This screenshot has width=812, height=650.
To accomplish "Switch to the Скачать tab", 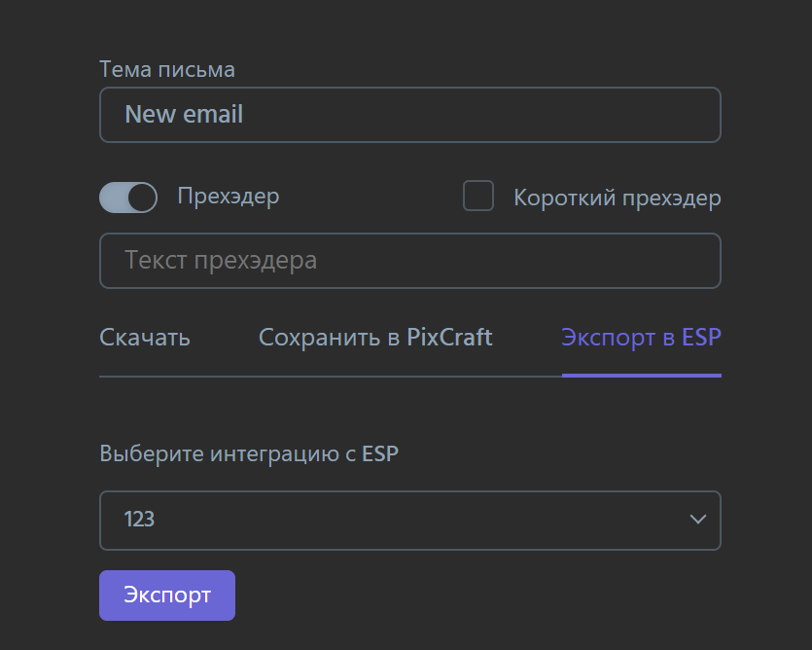I will (145, 338).
